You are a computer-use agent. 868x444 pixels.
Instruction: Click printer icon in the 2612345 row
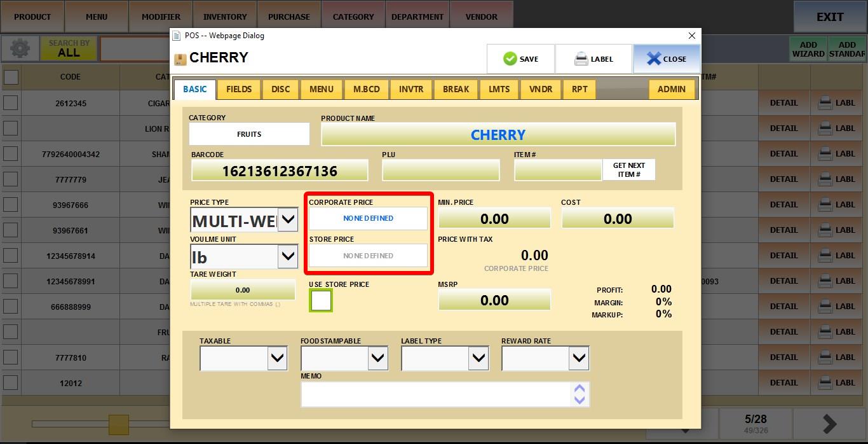pos(825,102)
